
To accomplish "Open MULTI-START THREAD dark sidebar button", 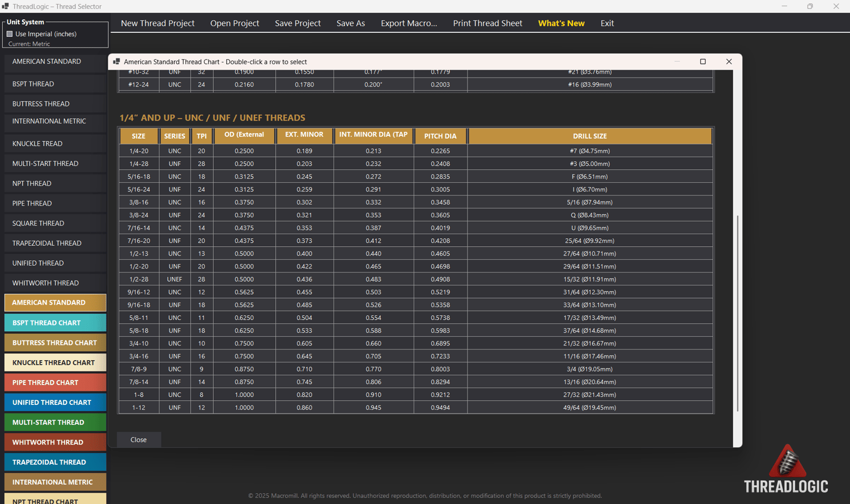I will [x=55, y=164].
